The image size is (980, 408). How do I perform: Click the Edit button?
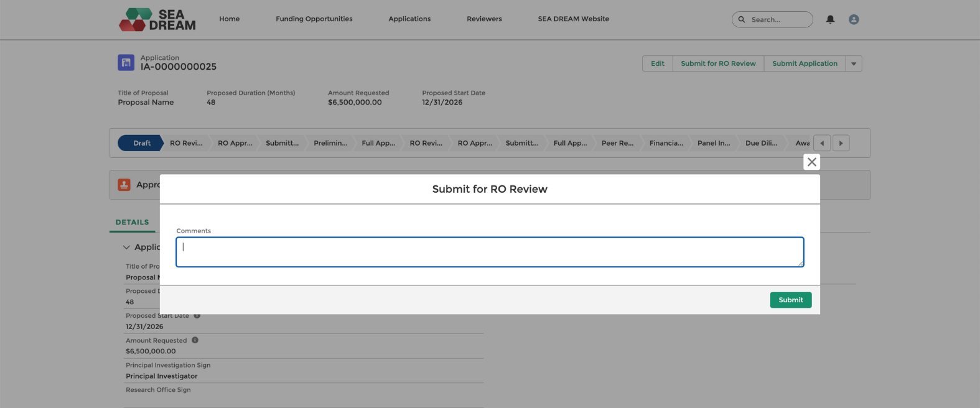(x=657, y=63)
